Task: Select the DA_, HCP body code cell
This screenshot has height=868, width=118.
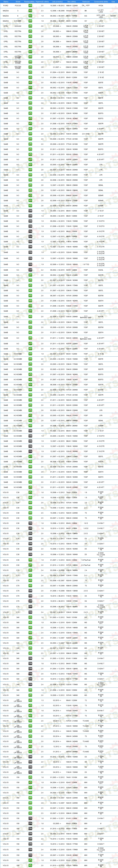Action: [x=86, y=6]
